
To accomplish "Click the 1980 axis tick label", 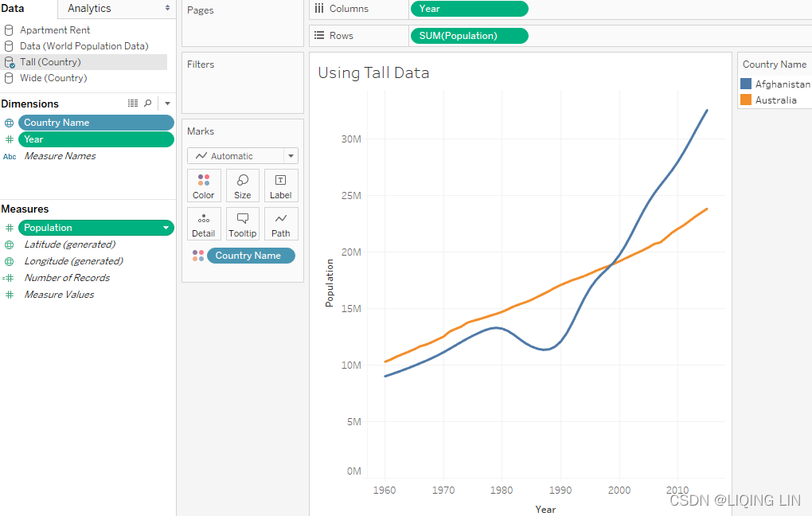I will tap(502, 490).
